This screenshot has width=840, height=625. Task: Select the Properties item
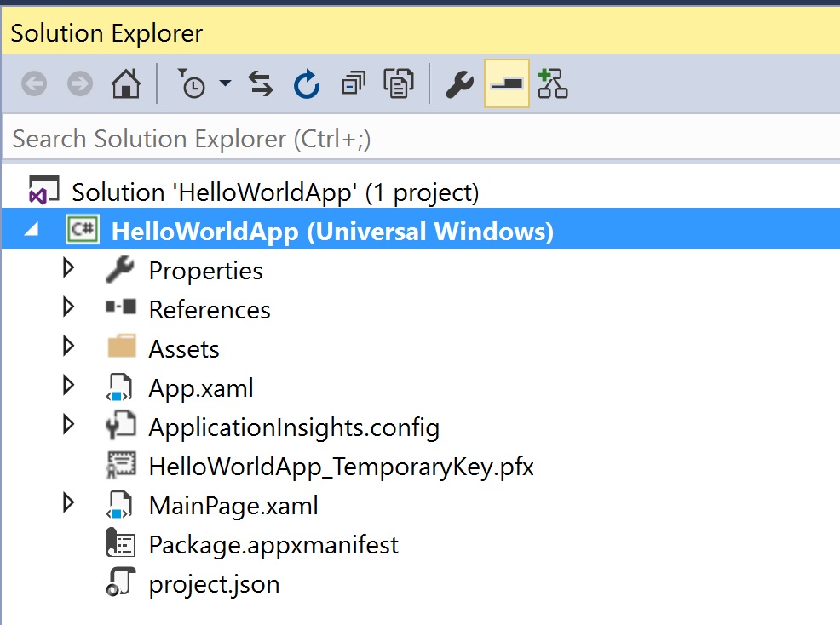[x=205, y=271]
